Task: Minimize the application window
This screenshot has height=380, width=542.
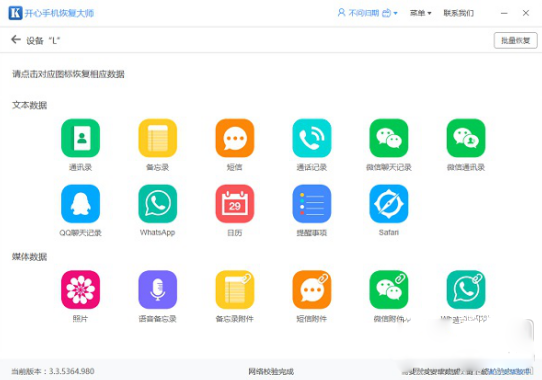Action: [504, 13]
